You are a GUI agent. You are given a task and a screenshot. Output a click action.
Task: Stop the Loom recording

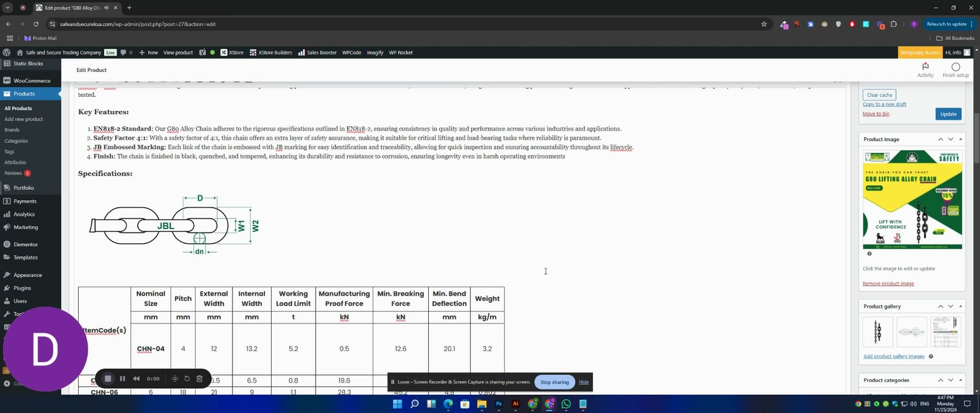107,379
